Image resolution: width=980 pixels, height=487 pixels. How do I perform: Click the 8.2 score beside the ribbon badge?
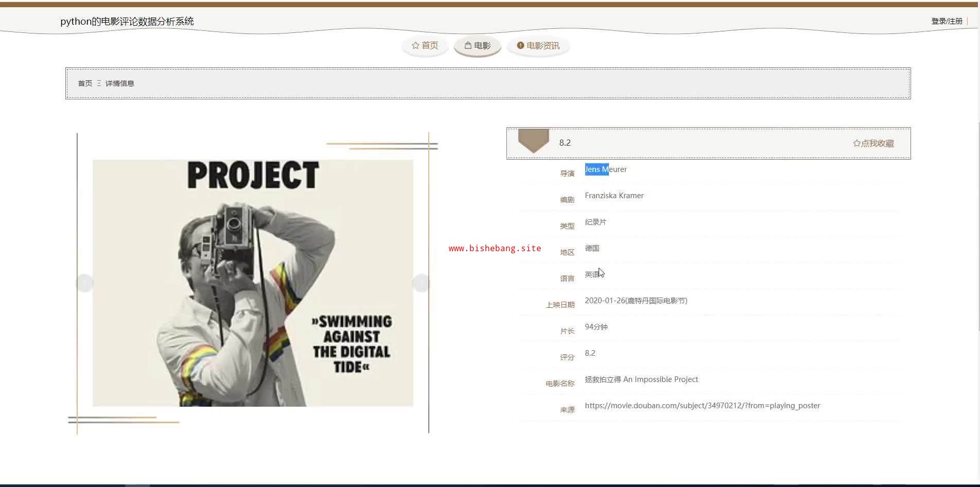[565, 143]
